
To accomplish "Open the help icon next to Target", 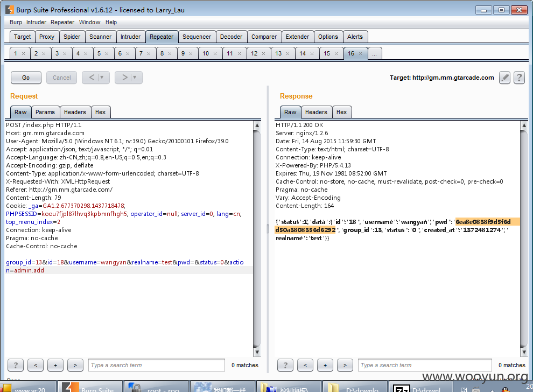I will (x=519, y=78).
